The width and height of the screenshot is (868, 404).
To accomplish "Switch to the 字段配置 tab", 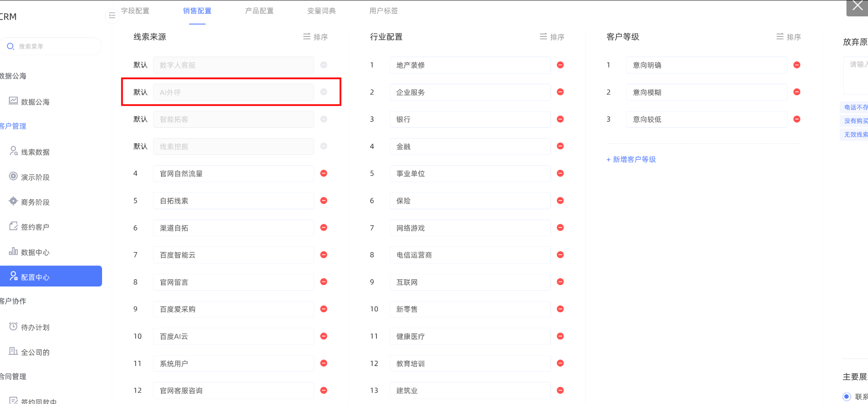I will coord(135,11).
